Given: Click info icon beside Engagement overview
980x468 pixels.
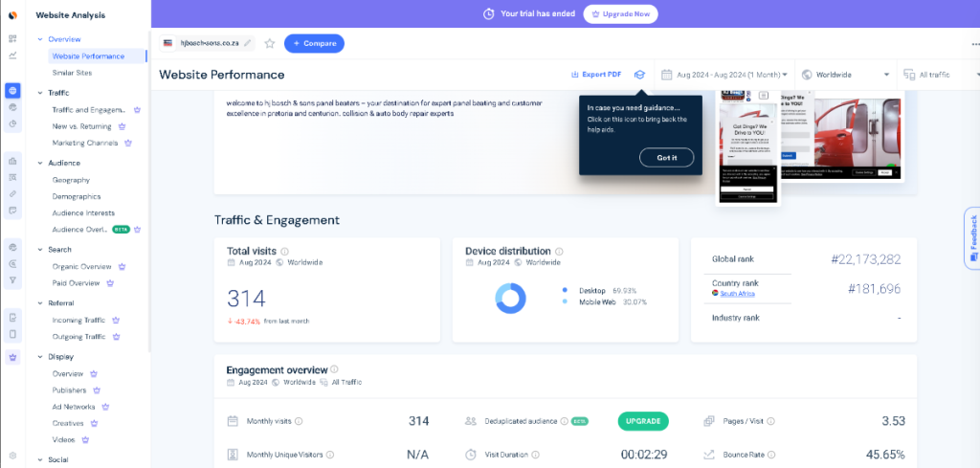Looking at the screenshot, I should 334,369.
